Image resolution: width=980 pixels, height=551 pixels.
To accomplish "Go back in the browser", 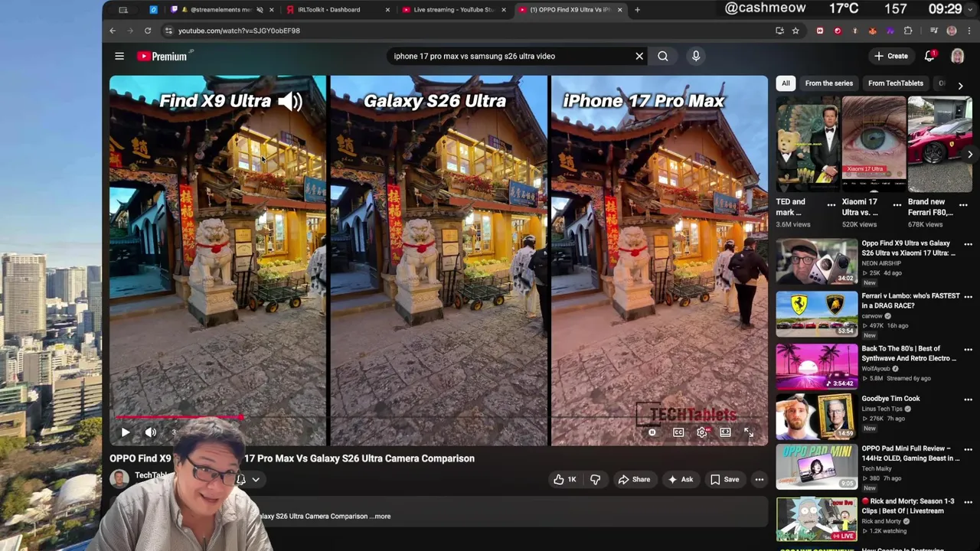I will pyautogui.click(x=113, y=31).
